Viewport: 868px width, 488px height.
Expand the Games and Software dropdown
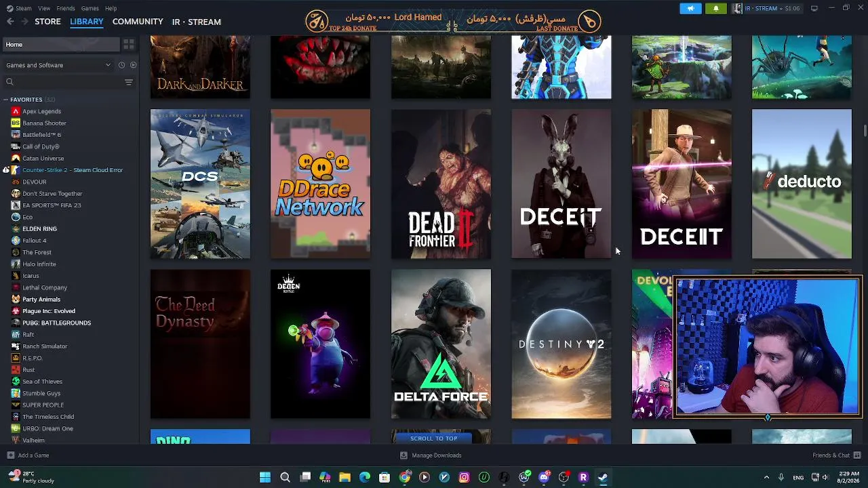(58, 65)
